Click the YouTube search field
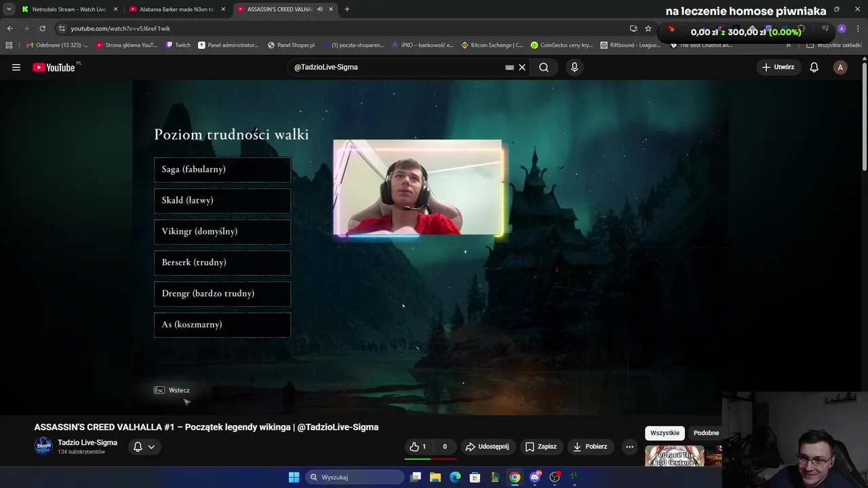 click(397, 67)
